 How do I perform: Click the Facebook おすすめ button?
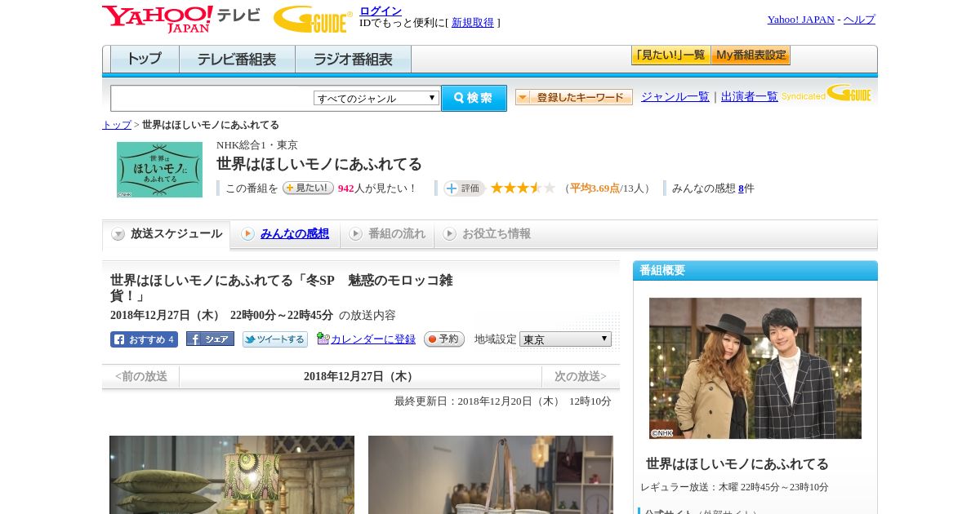[144, 339]
